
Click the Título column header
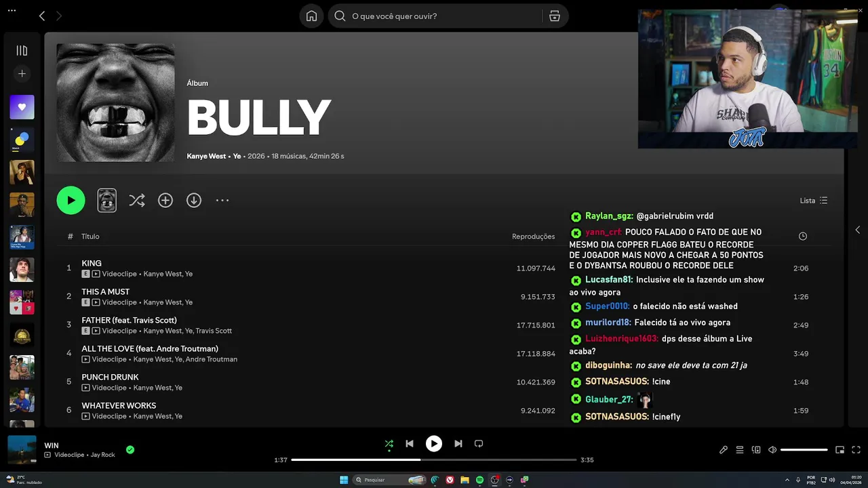90,237
